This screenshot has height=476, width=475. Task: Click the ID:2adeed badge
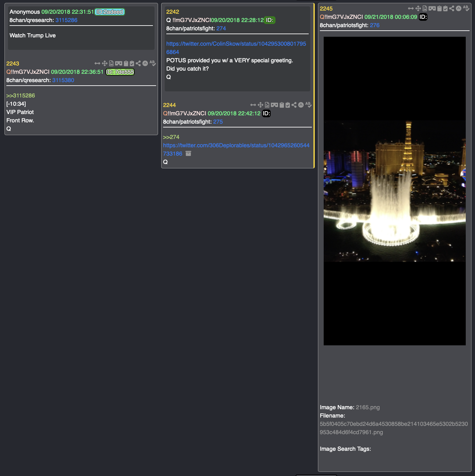pos(110,12)
